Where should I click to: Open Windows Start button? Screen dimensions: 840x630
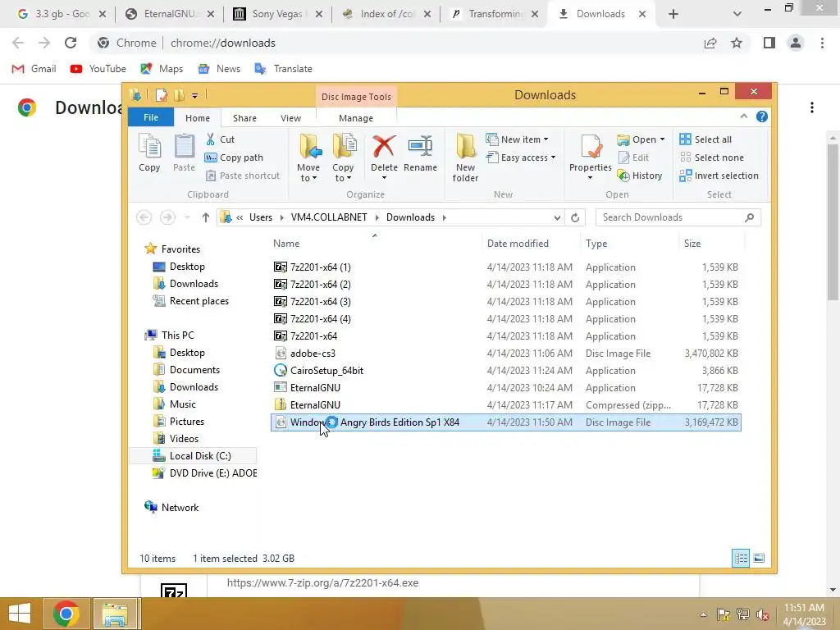click(20, 614)
